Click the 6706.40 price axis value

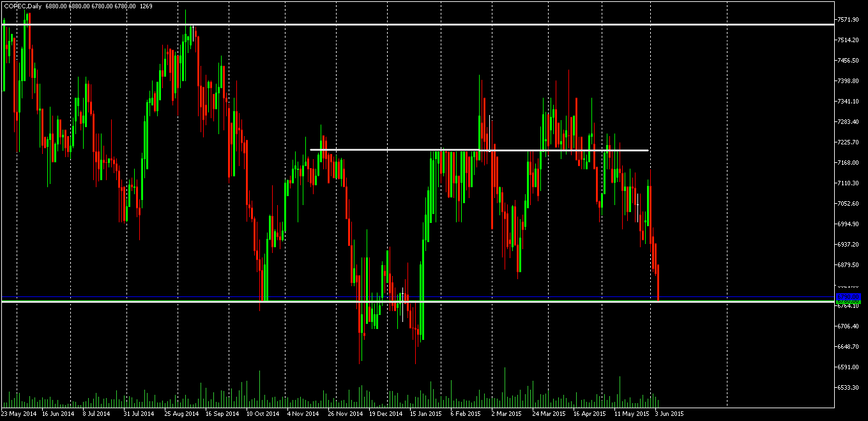pos(849,326)
